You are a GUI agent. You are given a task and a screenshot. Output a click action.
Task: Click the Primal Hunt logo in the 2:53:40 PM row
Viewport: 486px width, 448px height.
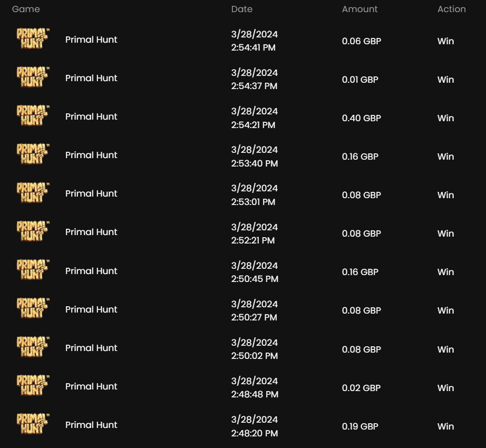[x=33, y=155]
